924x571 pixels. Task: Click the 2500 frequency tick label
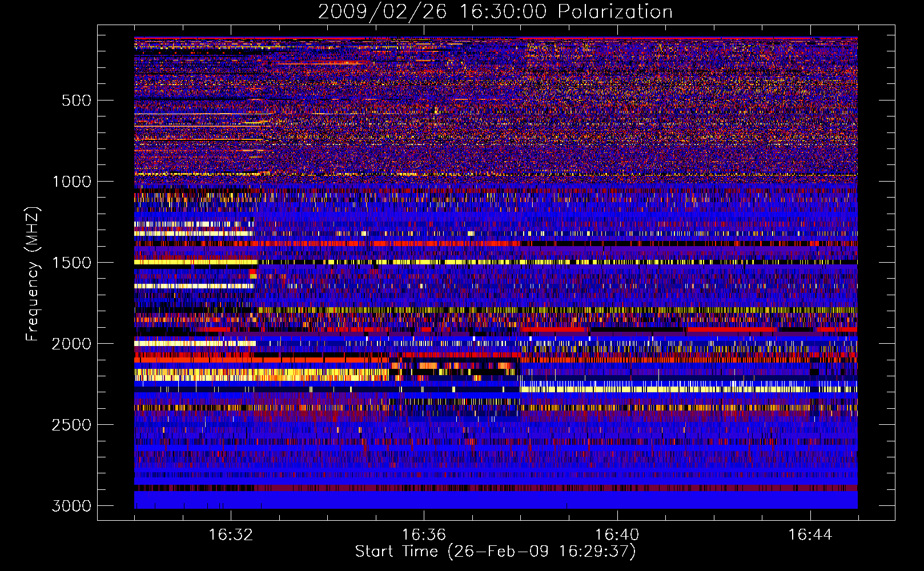[71, 425]
